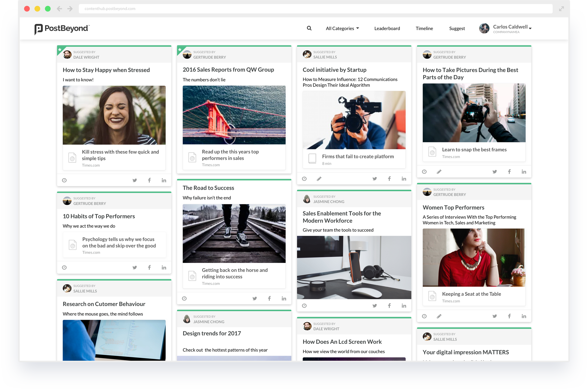Viewport: 588px width, 390px height.
Task: Schedule The Road to Success post
Action: tap(184, 298)
